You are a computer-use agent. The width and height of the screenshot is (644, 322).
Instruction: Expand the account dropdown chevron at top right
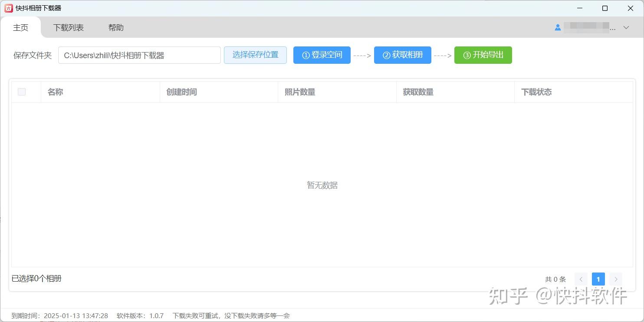coord(626,27)
